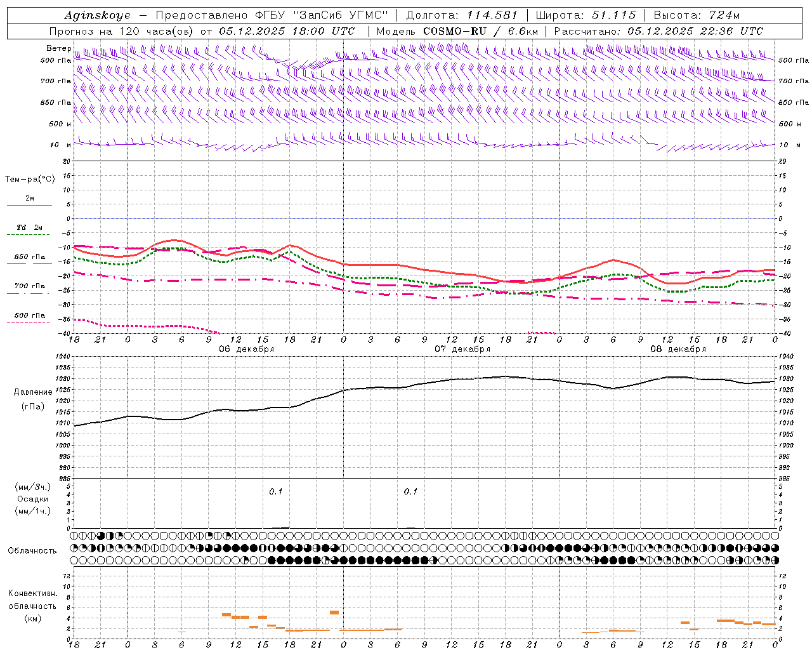Image resolution: width=812 pixels, height=650 pixels.
Task: Click the blue precipitation bar on 06 декабря
Action: (x=285, y=527)
